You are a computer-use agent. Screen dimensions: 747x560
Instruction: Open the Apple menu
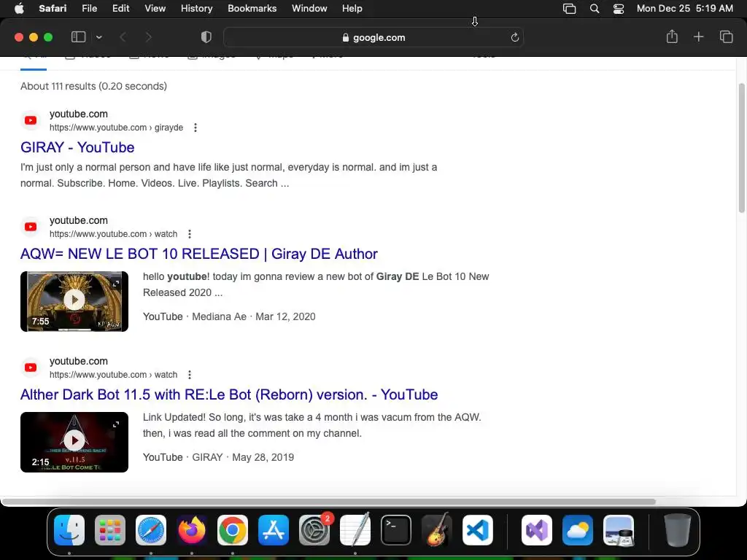pos(19,9)
